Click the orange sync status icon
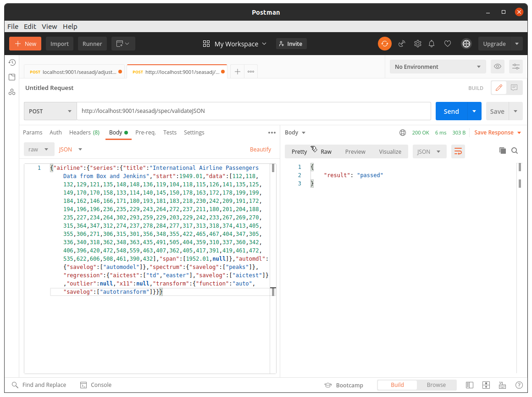The width and height of the screenshot is (532, 397). 385,44
